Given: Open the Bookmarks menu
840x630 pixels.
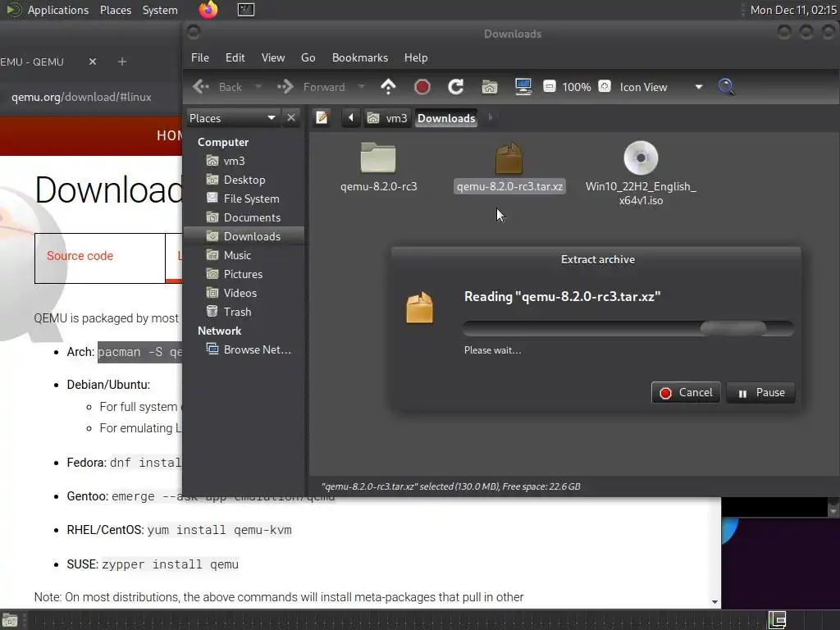Looking at the screenshot, I should coord(360,57).
